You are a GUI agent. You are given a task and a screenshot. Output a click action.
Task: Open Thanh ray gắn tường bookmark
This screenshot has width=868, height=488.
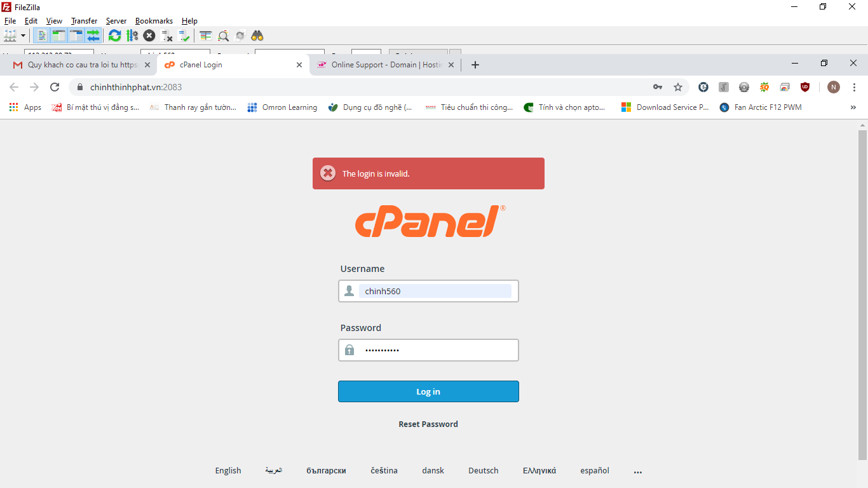point(193,107)
